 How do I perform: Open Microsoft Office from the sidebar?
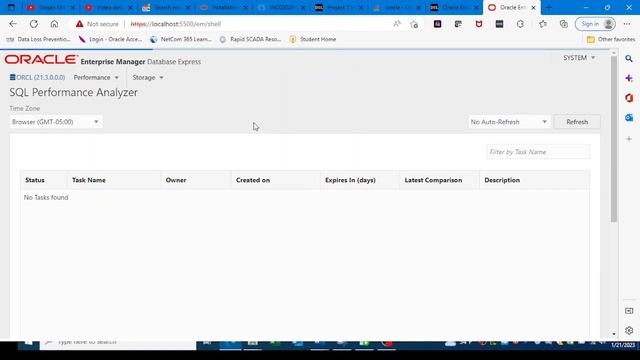(x=629, y=98)
